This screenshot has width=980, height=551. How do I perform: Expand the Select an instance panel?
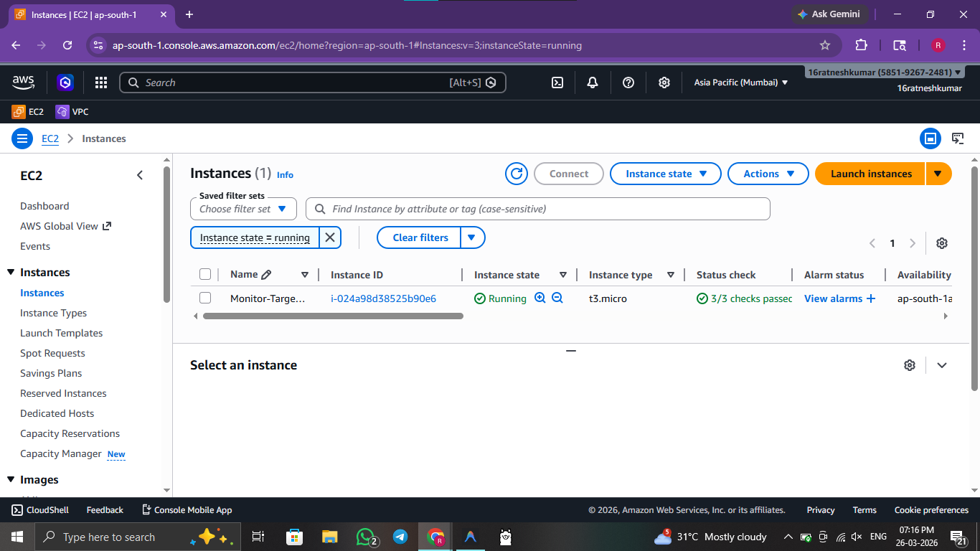click(x=942, y=365)
